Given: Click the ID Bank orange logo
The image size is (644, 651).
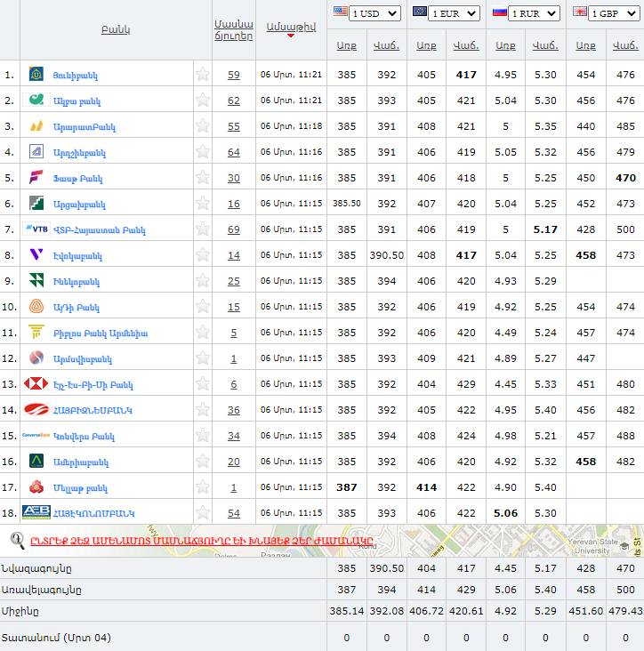Looking at the screenshot, I should click(36, 307).
